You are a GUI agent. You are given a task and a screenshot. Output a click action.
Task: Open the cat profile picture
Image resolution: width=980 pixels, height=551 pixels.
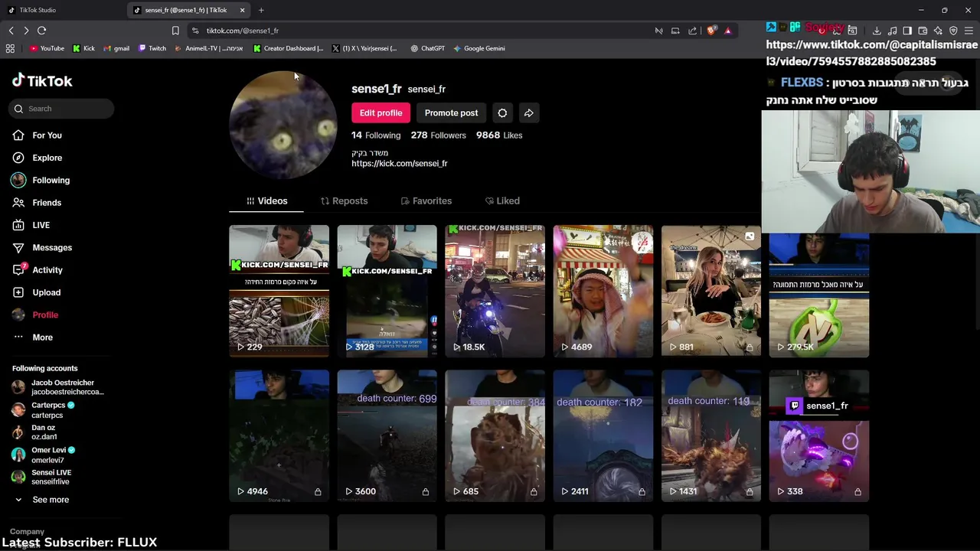click(283, 125)
